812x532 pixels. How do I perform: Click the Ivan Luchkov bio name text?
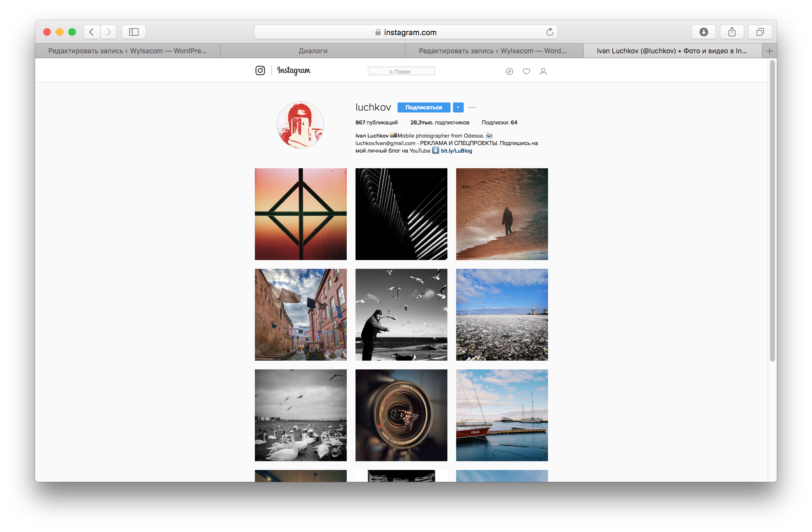pos(372,136)
